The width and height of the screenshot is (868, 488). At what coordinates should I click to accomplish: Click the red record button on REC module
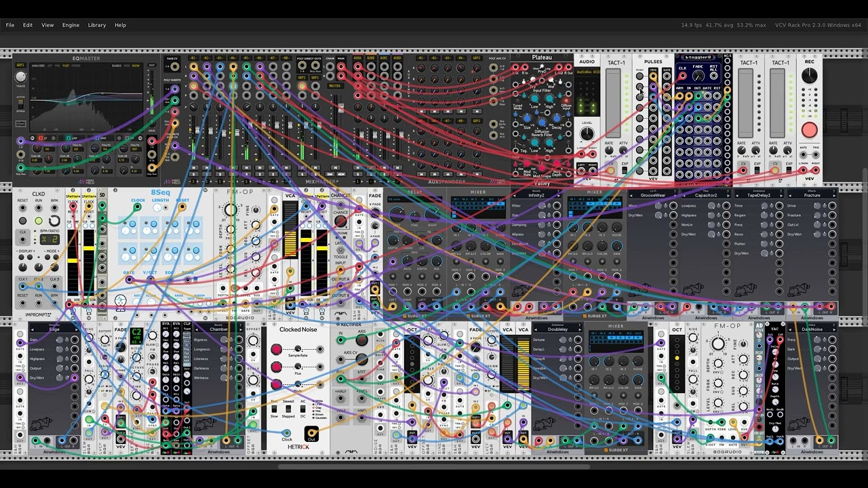coord(809,130)
